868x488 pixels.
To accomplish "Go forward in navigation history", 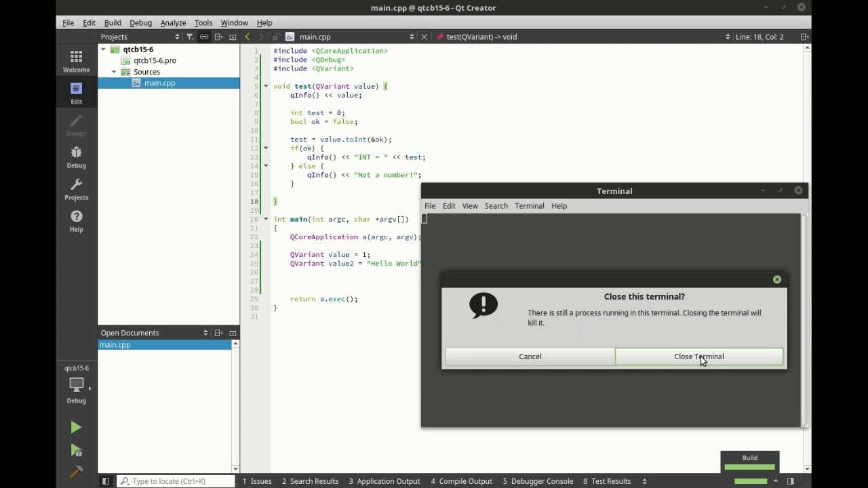I will point(261,37).
